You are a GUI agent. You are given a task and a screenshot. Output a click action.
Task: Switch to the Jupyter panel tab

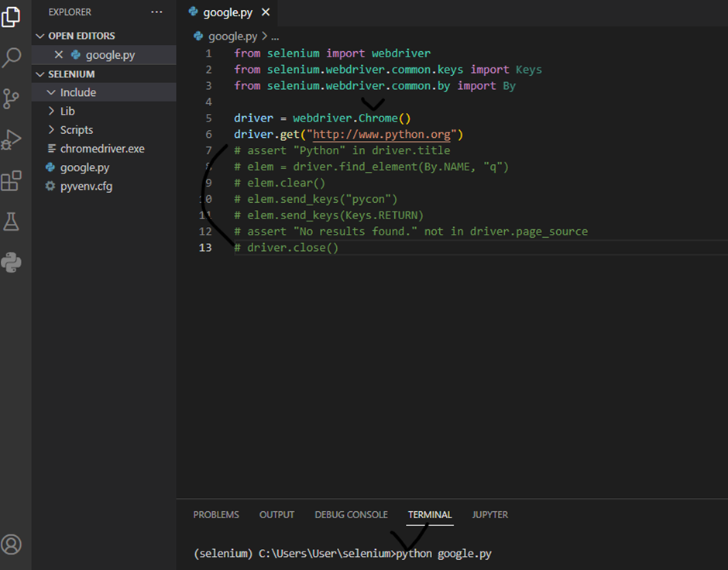[x=489, y=515]
